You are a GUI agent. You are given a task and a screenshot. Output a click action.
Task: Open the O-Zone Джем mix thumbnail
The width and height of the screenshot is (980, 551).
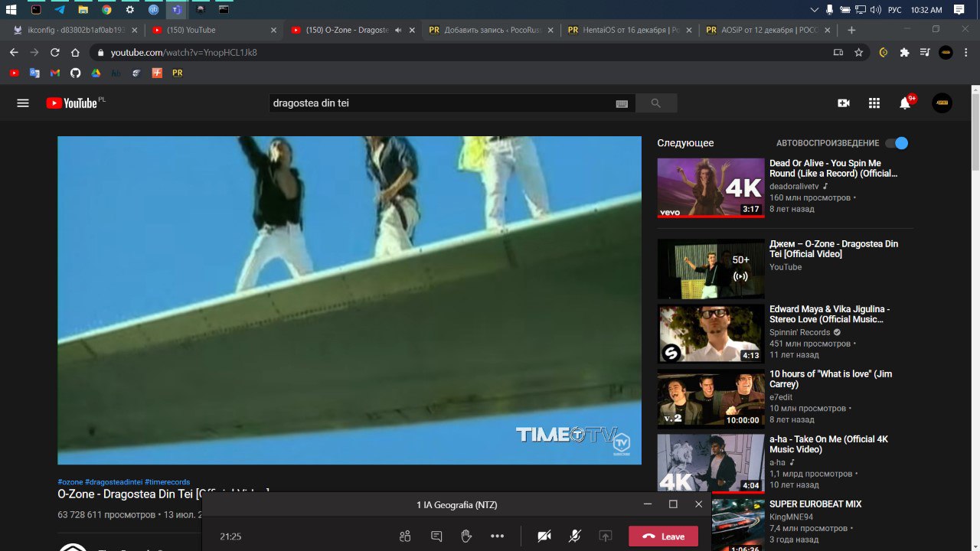point(711,269)
